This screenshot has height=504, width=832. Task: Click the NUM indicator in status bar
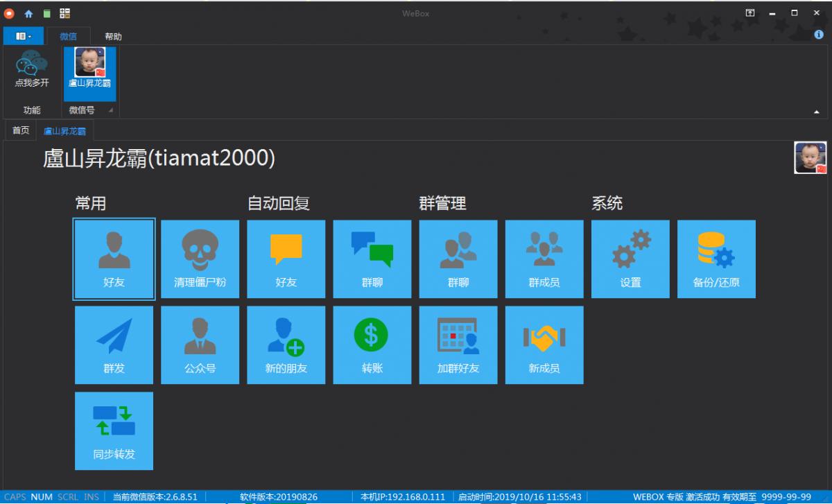click(x=42, y=497)
